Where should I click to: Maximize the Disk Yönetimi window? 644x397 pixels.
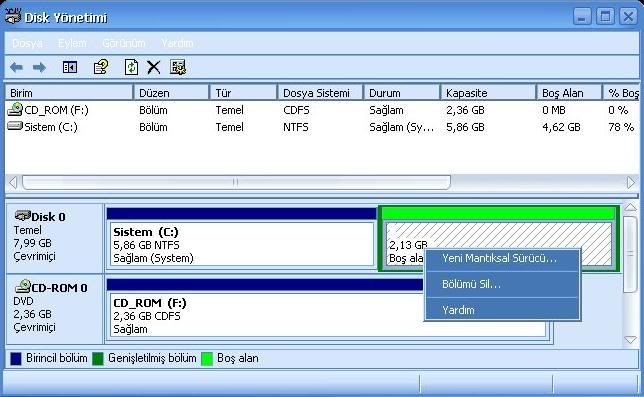tap(605, 16)
